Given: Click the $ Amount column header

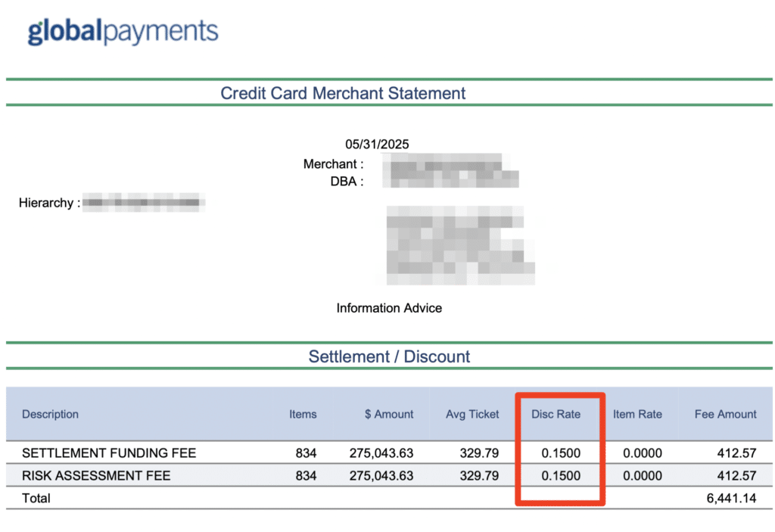Looking at the screenshot, I should pos(388,414).
